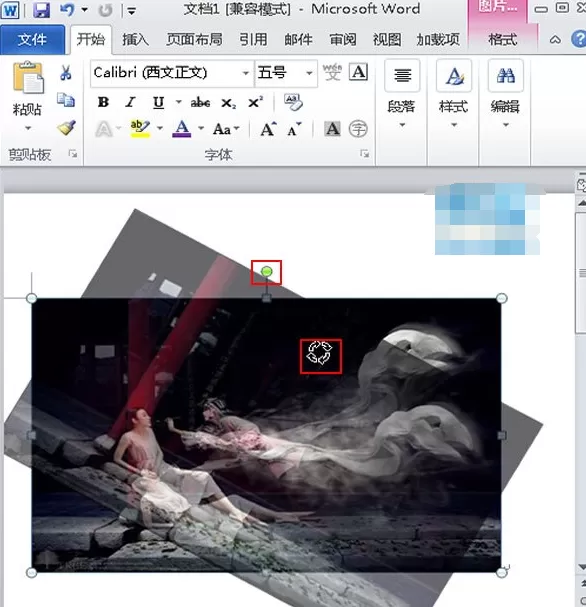Open the 格式 picture tools tab
This screenshot has height=607, width=586.
coord(502,39)
